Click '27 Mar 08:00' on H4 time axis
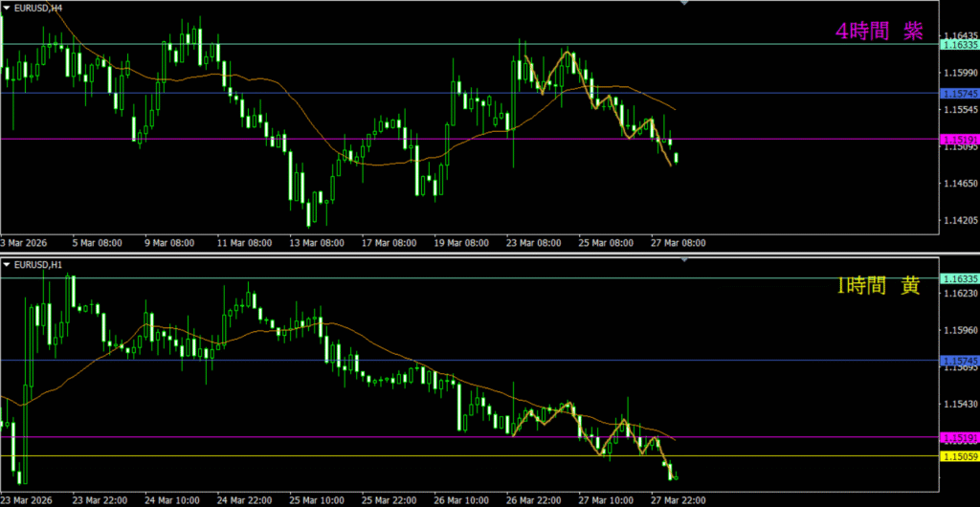The image size is (980, 507). click(x=679, y=243)
